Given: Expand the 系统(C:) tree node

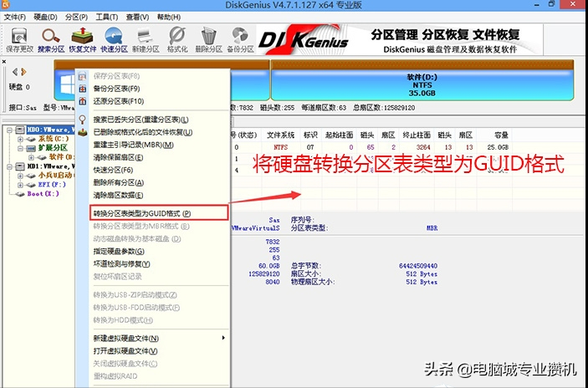Looking at the screenshot, I should 21,139.
